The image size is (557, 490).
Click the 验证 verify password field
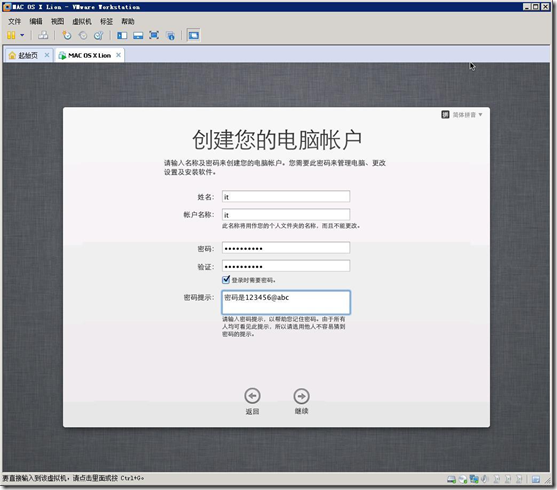(x=286, y=266)
